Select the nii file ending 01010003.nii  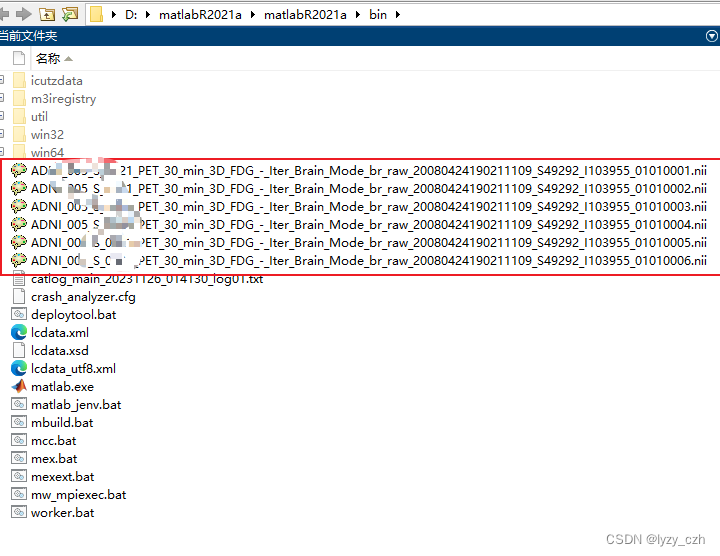coord(368,207)
